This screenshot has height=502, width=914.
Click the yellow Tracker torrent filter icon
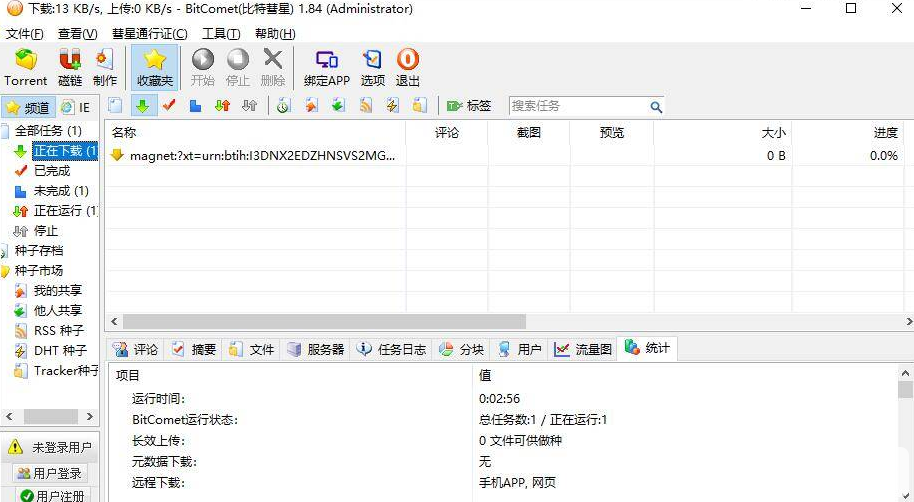pos(419,106)
